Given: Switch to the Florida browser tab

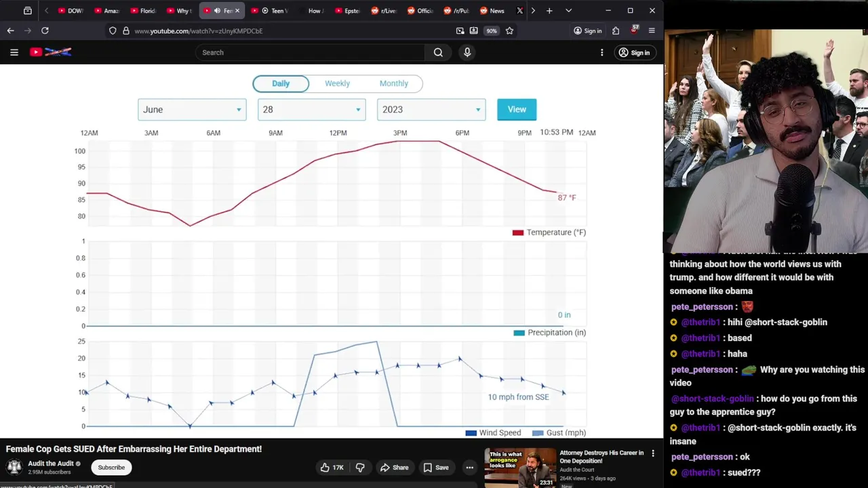Looking at the screenshot, I should (142, 11).
